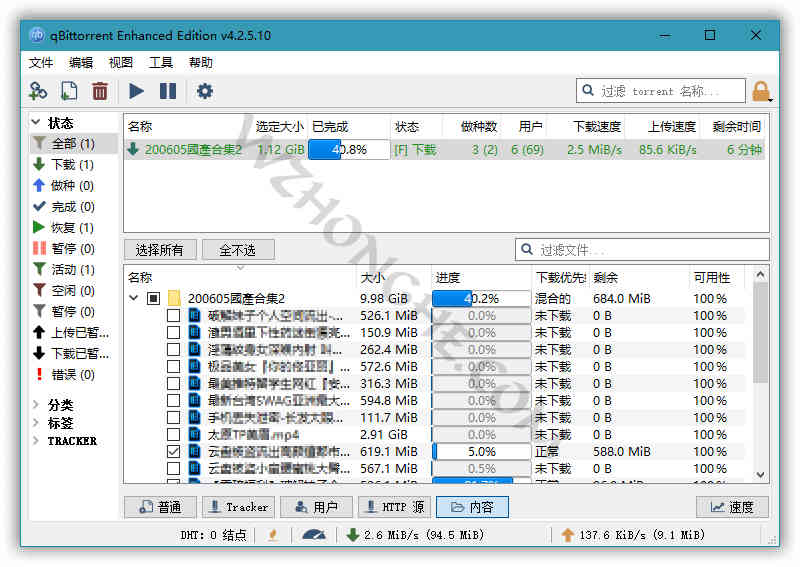Click the lock UI padlock icon
Viewport: 800px width, 567px height.
tap(760, 92)
